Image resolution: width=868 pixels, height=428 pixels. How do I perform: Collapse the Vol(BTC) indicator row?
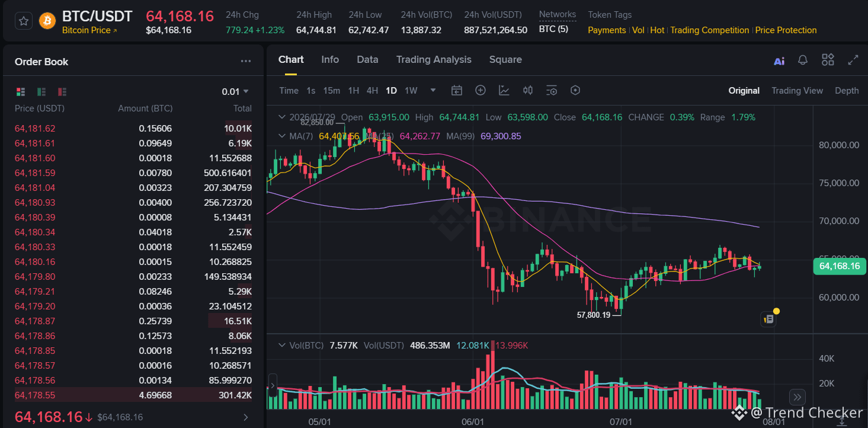283,346
